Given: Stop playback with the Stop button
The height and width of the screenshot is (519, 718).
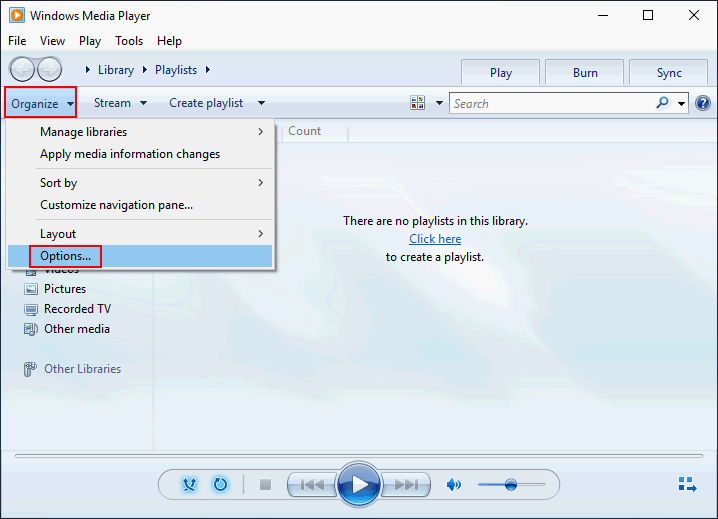Looking at the screenshot, I should [x=266, y=484].
